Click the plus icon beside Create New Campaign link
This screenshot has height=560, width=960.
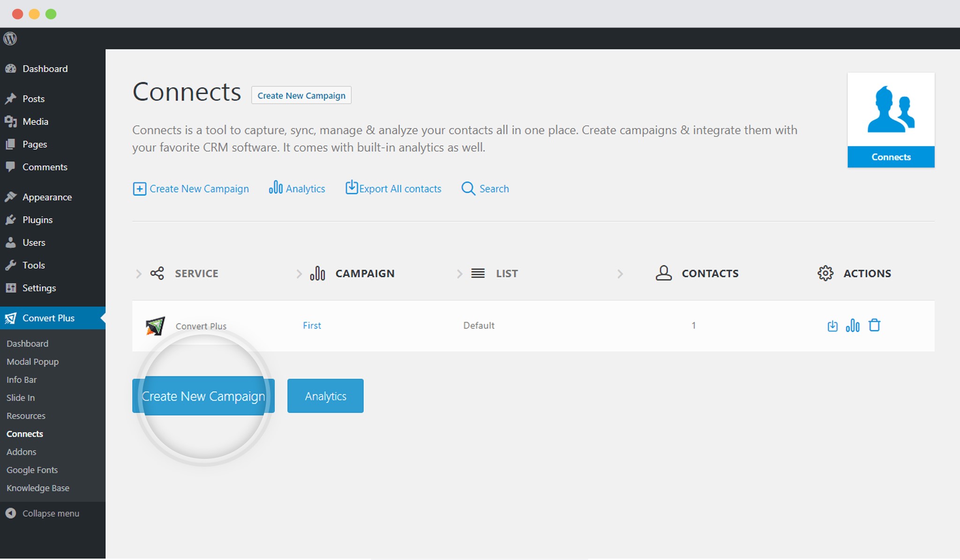(139, 189)
